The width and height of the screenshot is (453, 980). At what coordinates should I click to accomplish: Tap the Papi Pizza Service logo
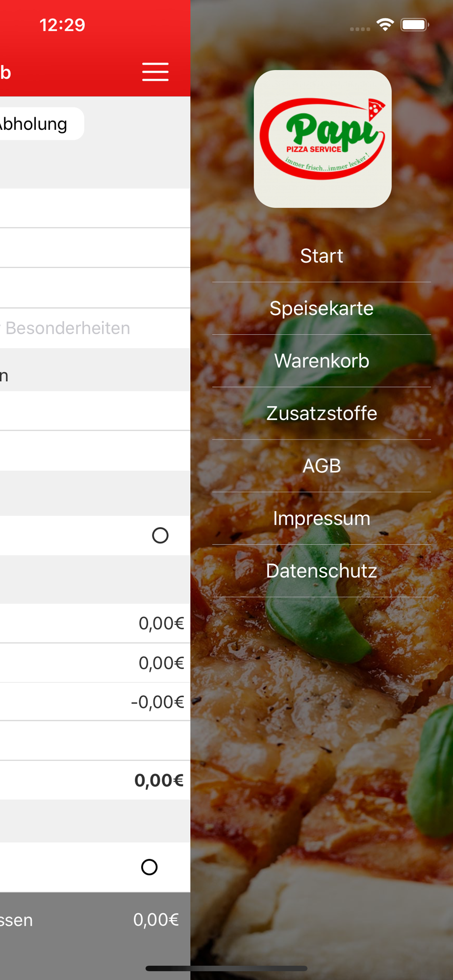[x=323, y=139]
